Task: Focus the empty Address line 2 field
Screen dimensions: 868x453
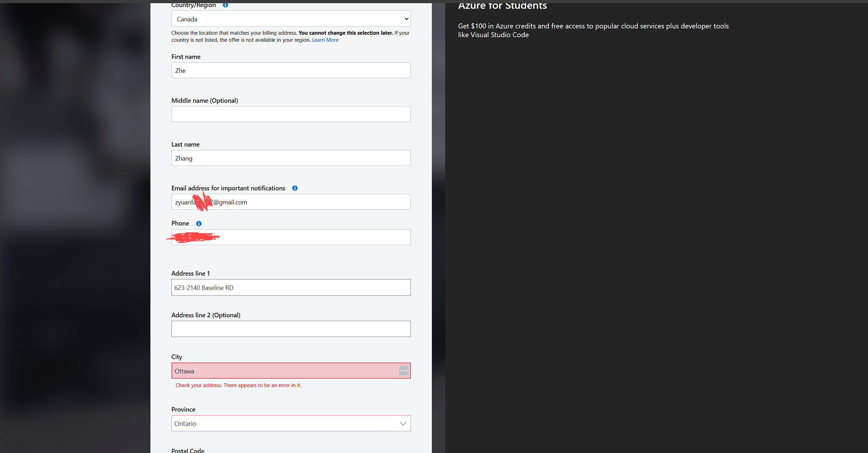Action: pos(291,329)
